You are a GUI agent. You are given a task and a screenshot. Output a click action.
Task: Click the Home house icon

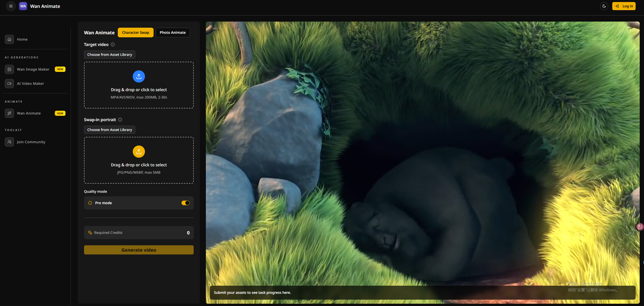point(9,39)
